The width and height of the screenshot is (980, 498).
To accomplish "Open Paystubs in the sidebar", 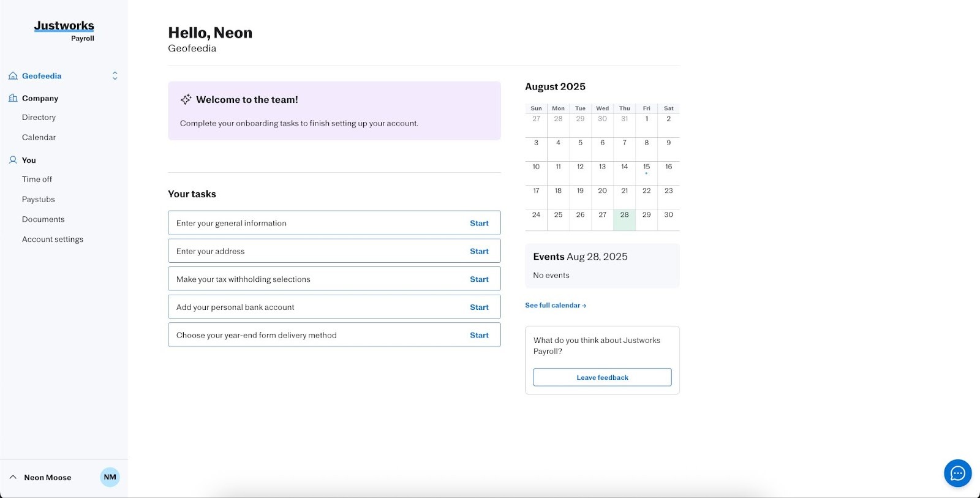I will pyautogui.click(x=39, y=200).
